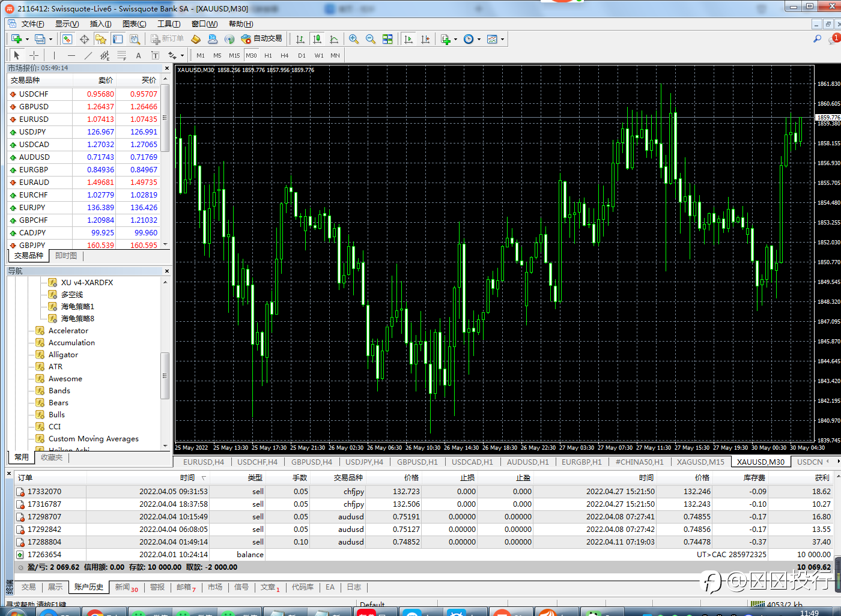Select the H4 timeframe button
This screenshot has height=616, width=841.
pyautogui.click(x=285, y=55)
